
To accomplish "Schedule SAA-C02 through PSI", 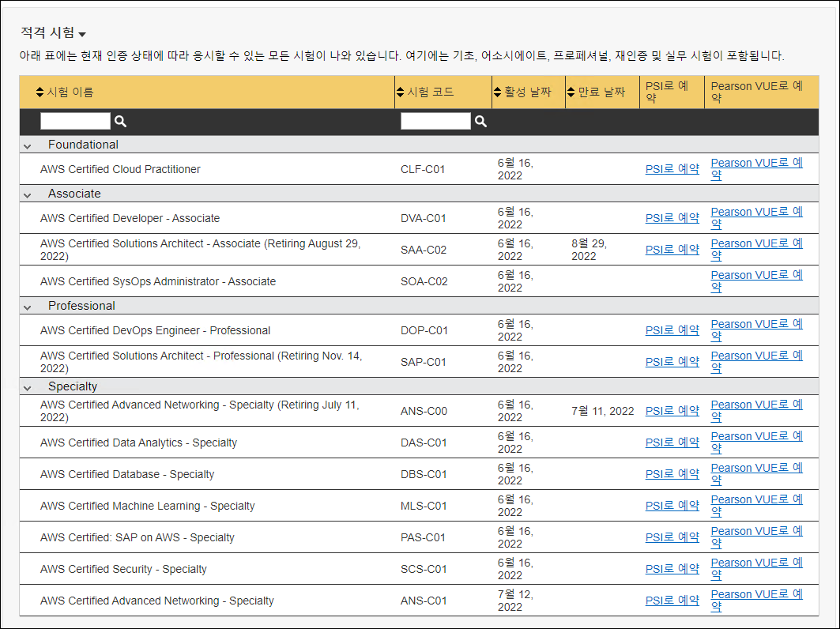I will [672, 250].
